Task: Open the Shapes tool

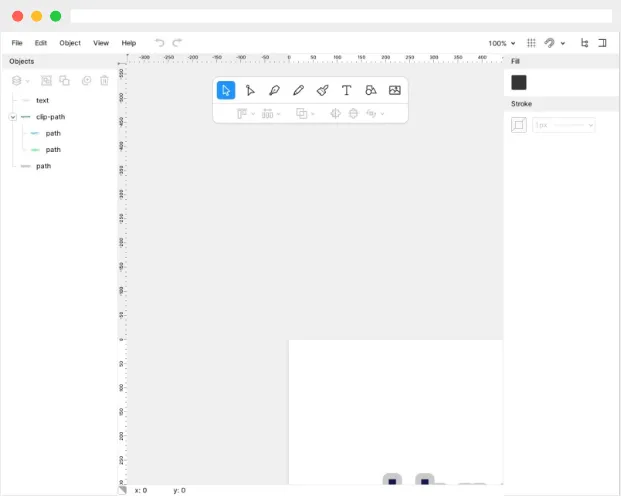Action: coord(371,90)
